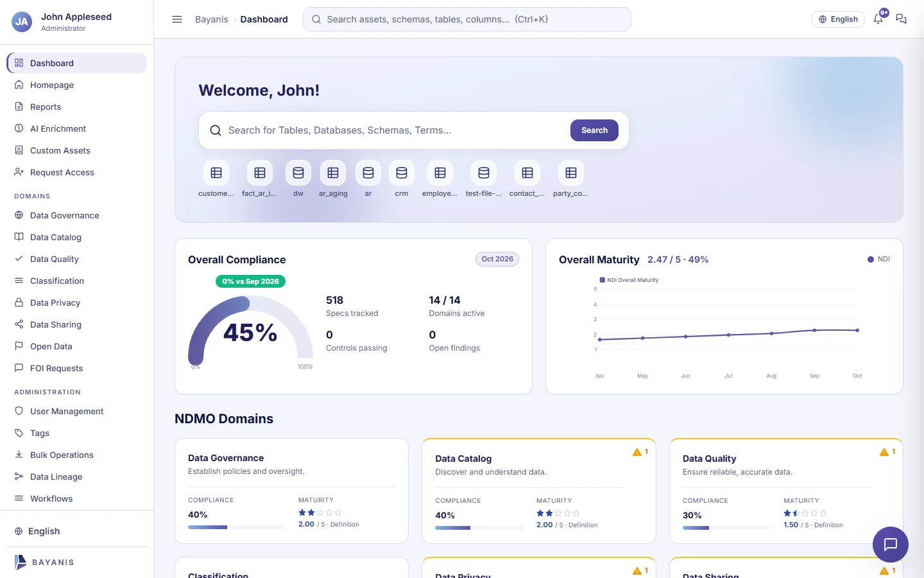Open Data Lineage in sidebar
Viewport: 924px width, 578px height.
[x=77, y=477]
